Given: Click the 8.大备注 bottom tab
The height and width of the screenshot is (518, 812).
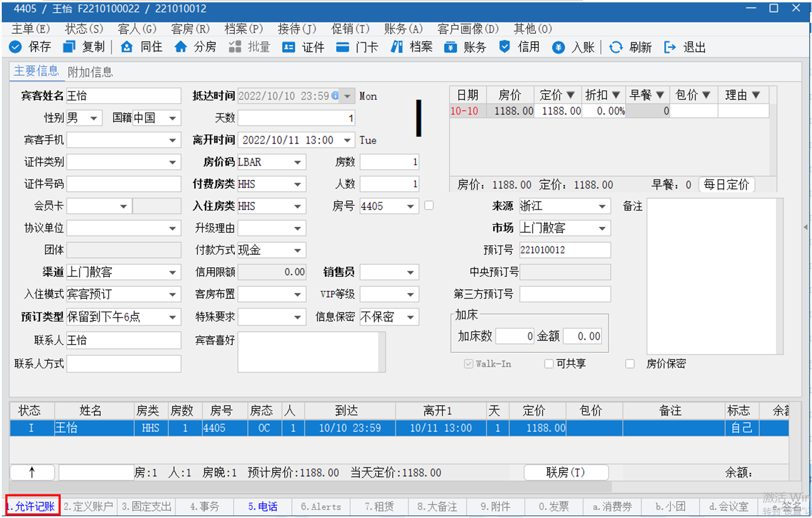Looking at the screenshot, I should click(x=437, y=506).
